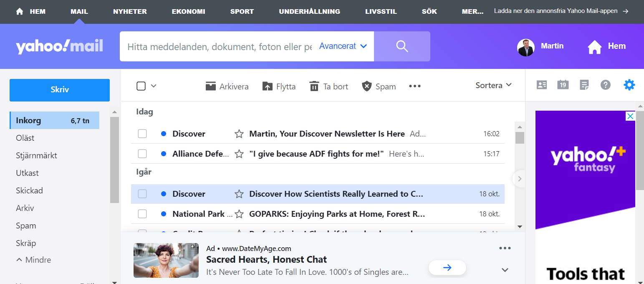Tick the checkbox for Alliance Defending email

coord(142,154)
